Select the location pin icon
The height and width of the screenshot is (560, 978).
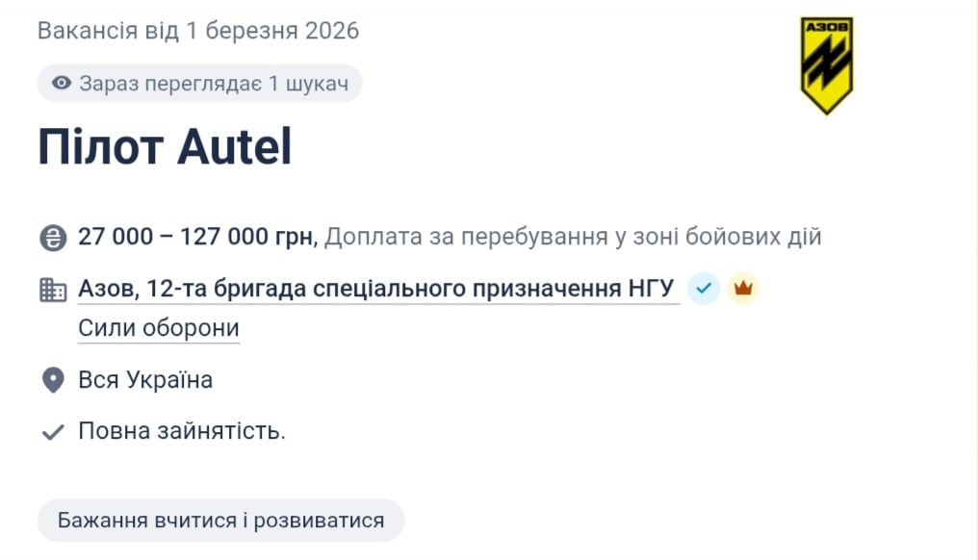[52, 379]
